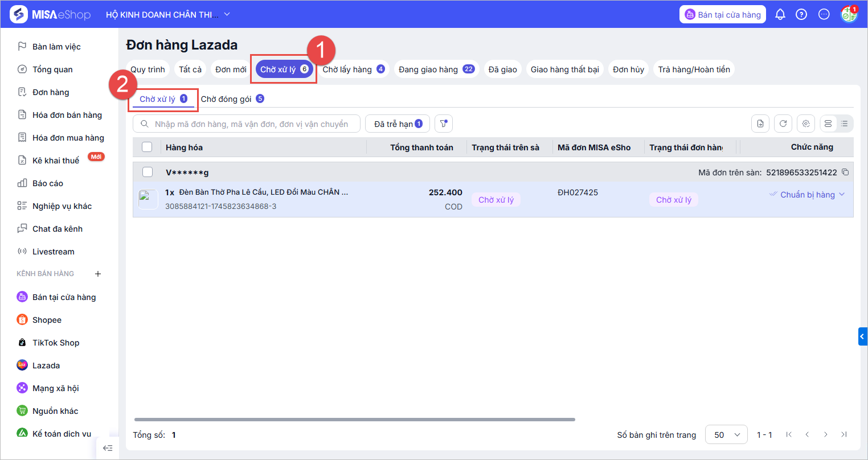Click the product thumbnail of the Đèn Bàn Thờ order
This screenshot has height=460, width=868.
tap(148, 199)
